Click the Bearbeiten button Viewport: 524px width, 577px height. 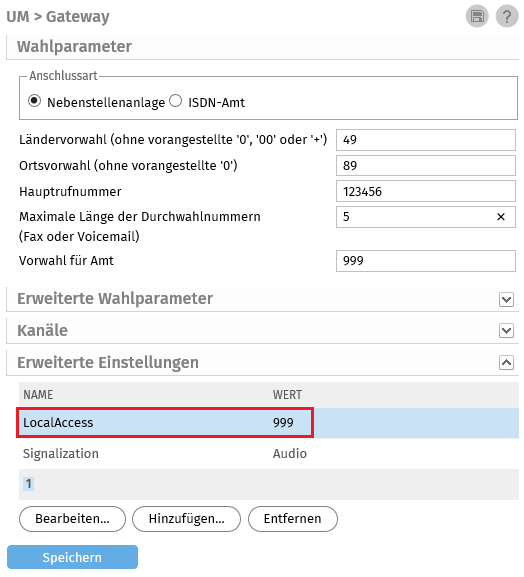click(x=72, y=519)
